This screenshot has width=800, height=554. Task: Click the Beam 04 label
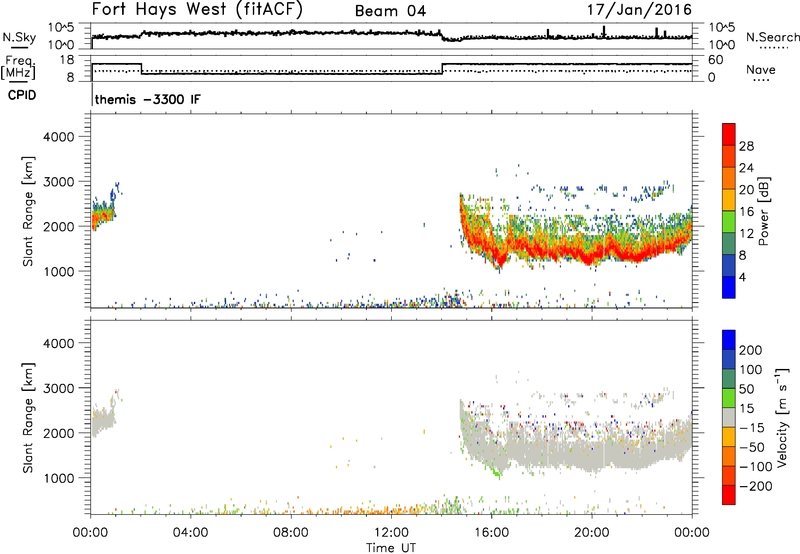390,11
